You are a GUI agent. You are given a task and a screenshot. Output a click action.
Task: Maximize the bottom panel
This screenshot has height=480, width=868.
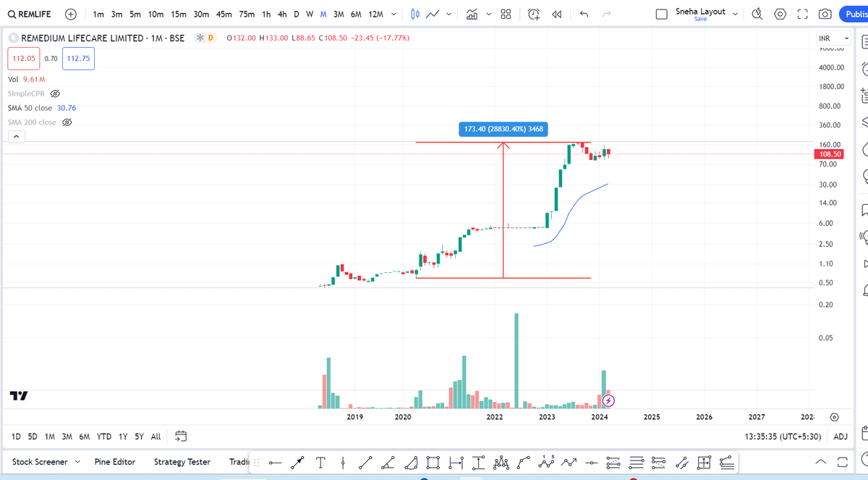pos(842,462)
